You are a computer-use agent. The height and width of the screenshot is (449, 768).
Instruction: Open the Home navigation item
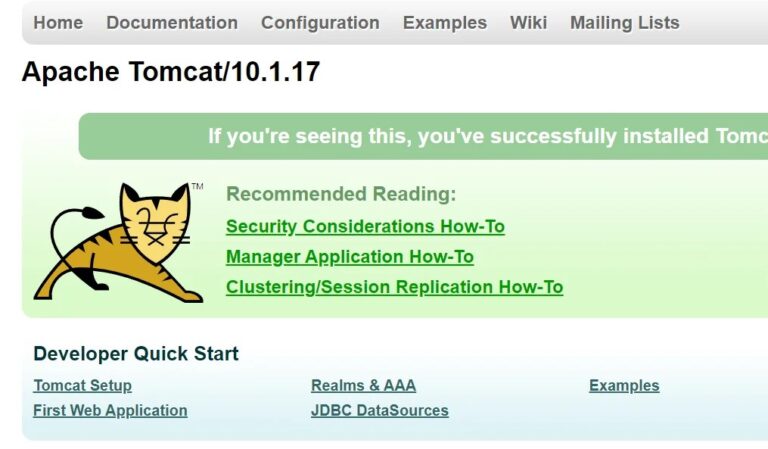click(x=58, y=23)
